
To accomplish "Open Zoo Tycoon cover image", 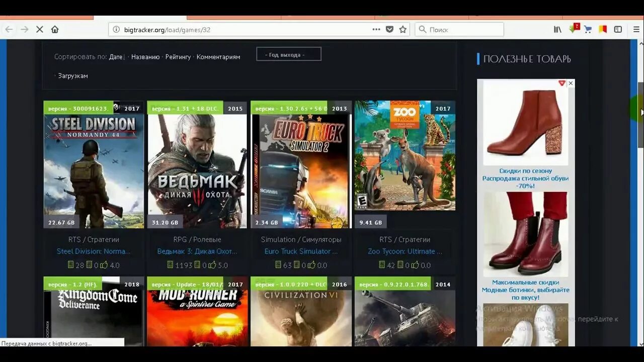I will click(405, 156).
